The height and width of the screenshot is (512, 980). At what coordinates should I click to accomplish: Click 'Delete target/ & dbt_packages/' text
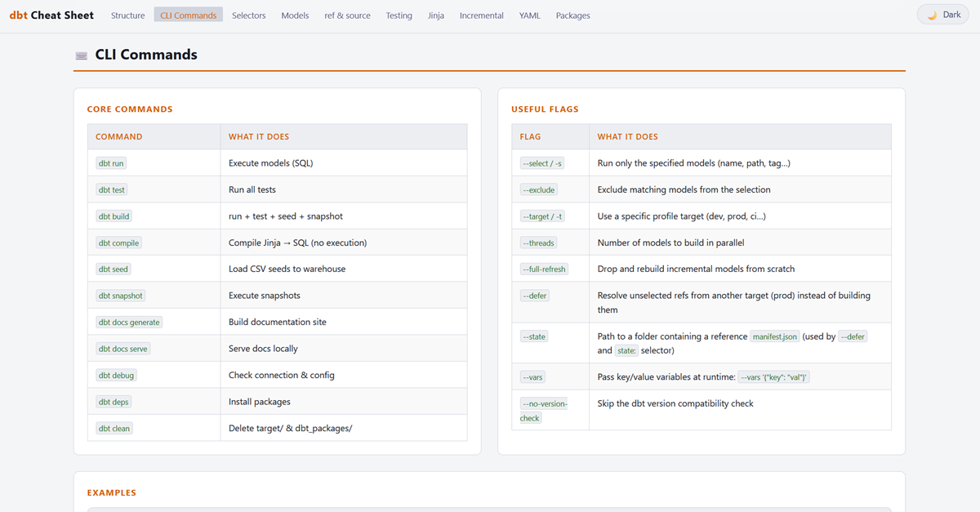(291, 428)
